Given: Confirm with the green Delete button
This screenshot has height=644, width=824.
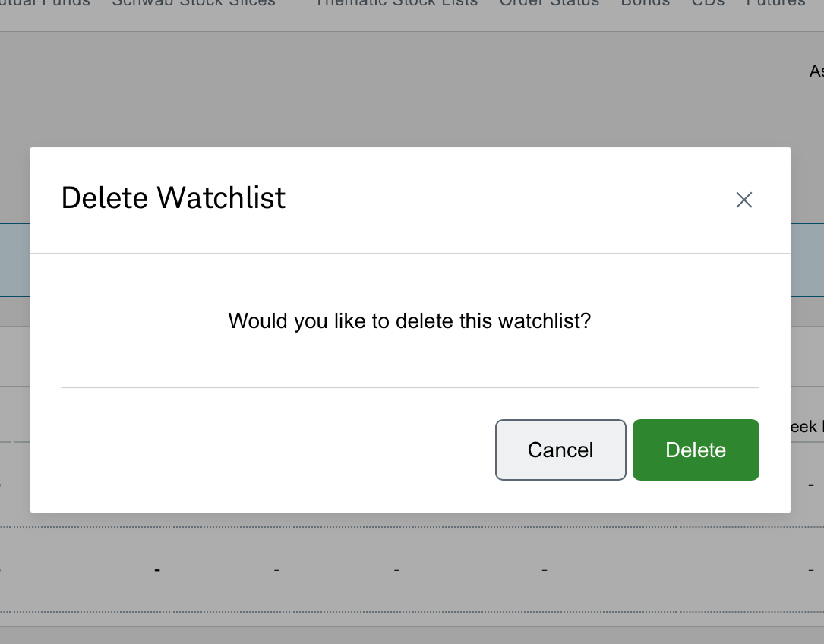Looking at the screenshot, I should click(696, 450).
